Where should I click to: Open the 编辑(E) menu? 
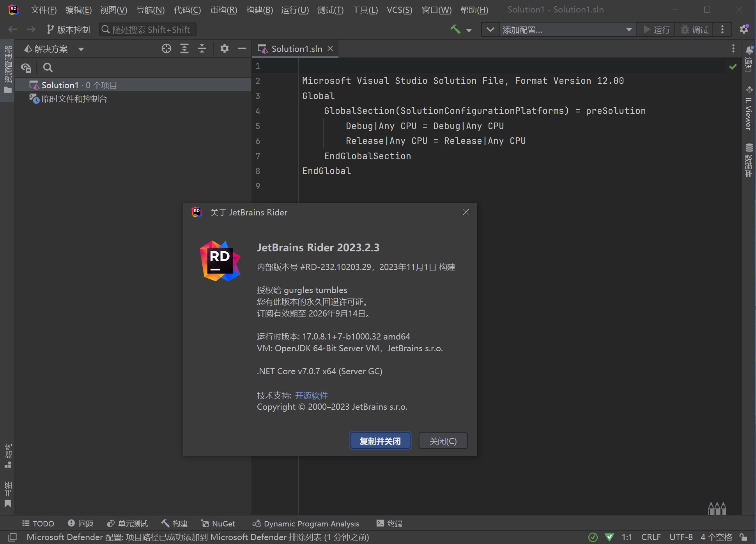click(78, 10)
